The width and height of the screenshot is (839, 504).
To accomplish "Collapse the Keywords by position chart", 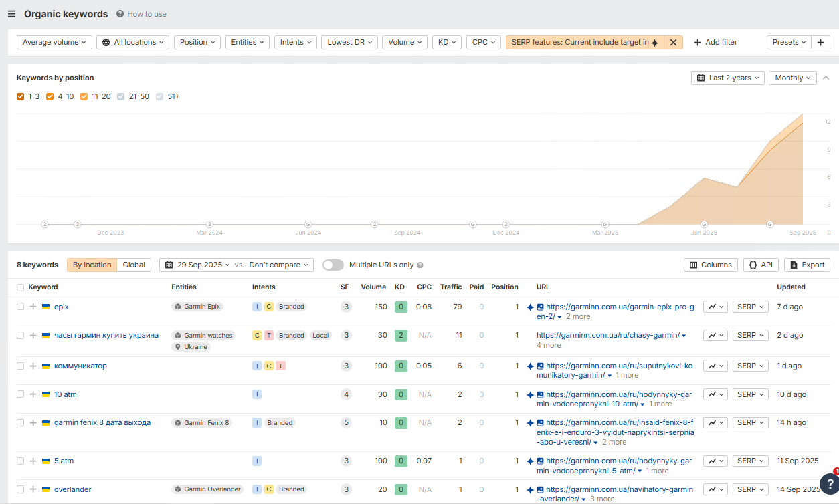I will click(826, 78).
